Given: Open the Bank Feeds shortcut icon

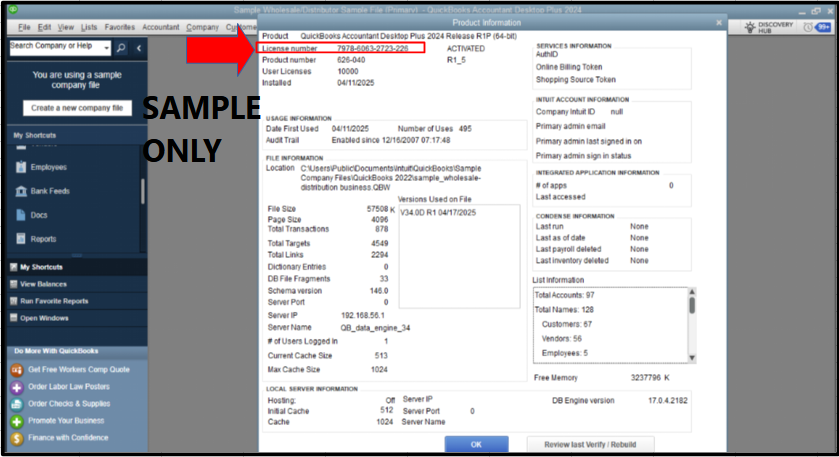Looking at the screenshot, I should (21, 191).
